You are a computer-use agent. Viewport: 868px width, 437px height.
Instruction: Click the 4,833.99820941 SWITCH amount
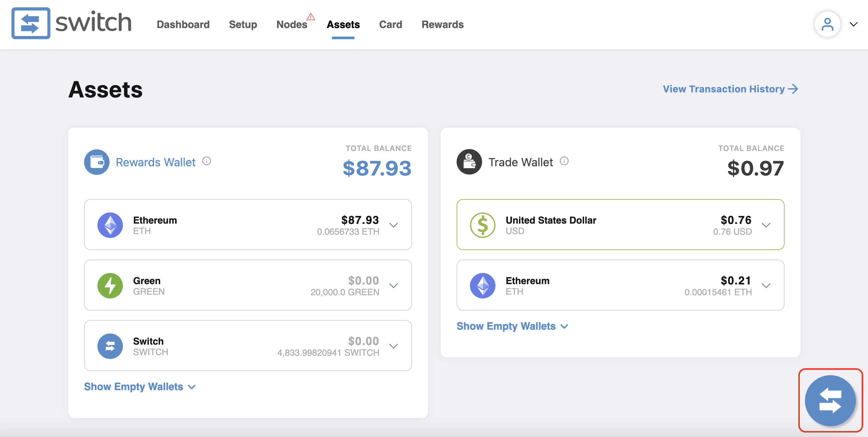pos(328,353)
